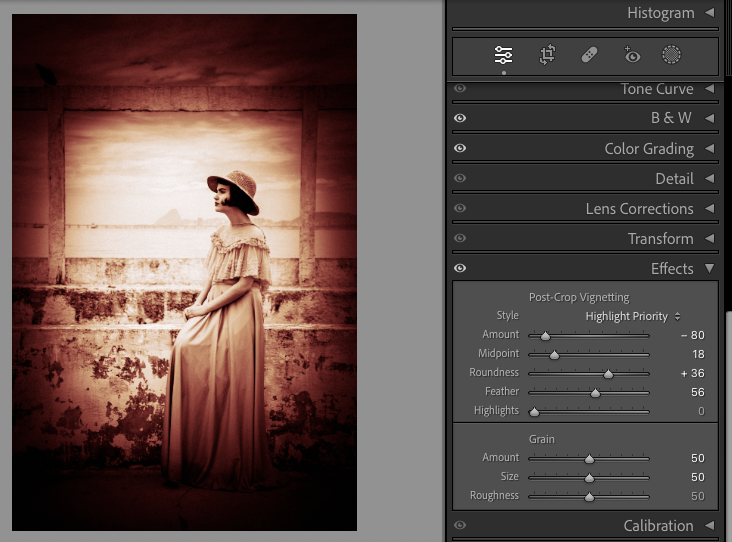Toggle Color Grading panel visibility eye
The image size is (732, 542).
point(460,148)
